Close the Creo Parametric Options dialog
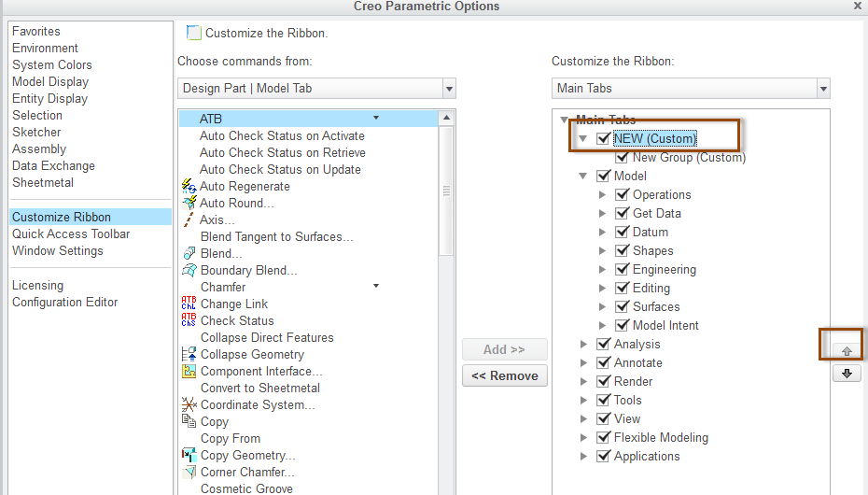Viewport: 868px width, 495px height. tap(858, 6)
